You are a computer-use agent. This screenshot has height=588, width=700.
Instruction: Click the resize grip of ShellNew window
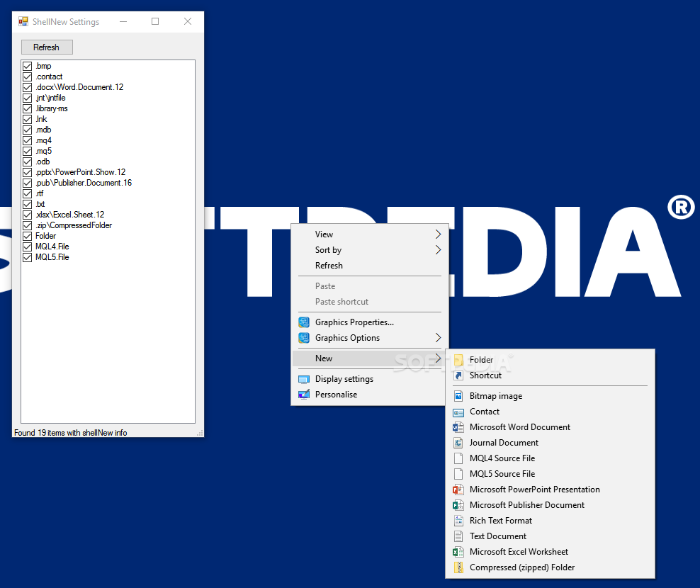tap(200, 433)
